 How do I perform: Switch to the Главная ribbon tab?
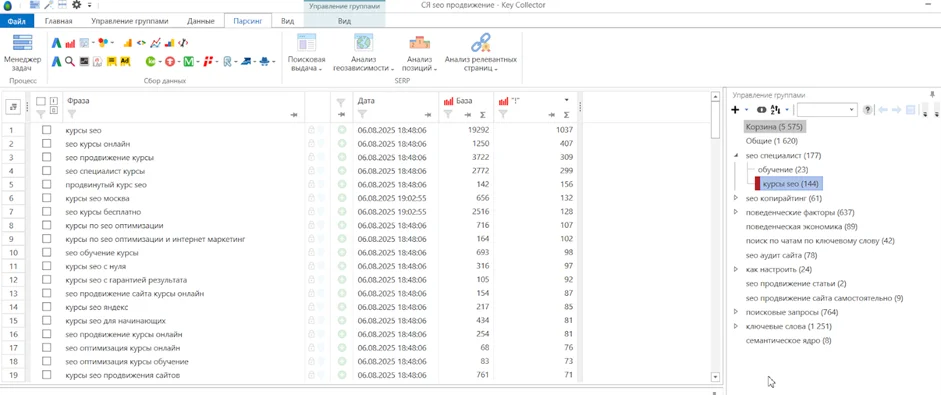pyautogui.click(x=58, y=21)
